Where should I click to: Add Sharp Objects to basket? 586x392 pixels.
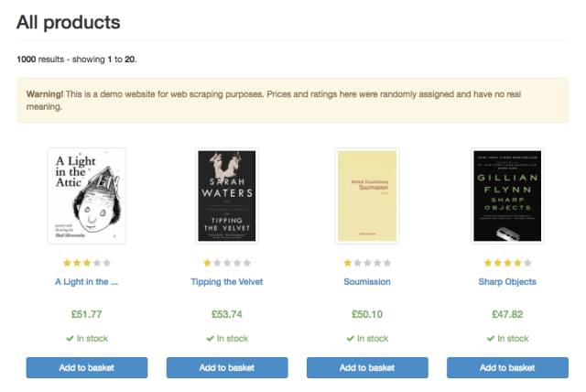[507, 367]
